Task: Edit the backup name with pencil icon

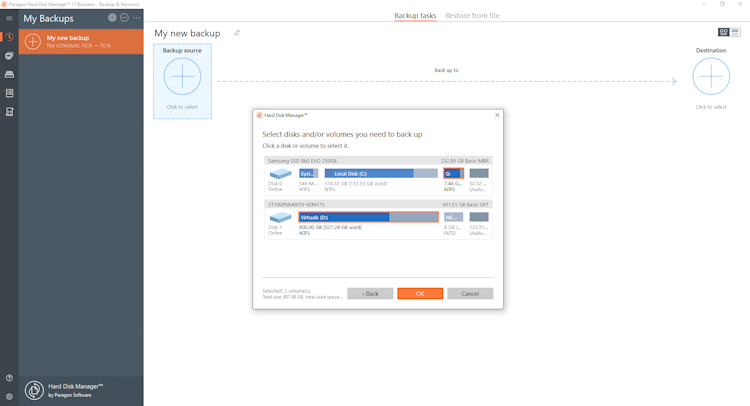Action: pos(237,33)
